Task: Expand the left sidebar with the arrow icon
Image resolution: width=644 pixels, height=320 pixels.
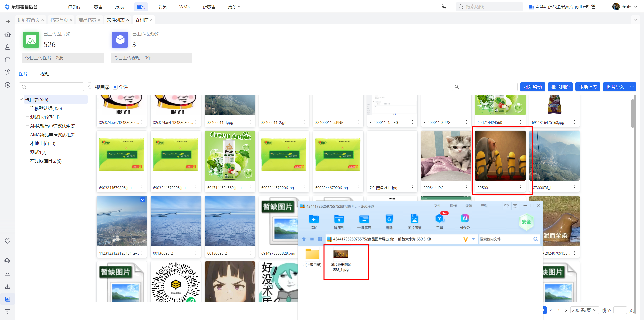Action: pyautogui.click(x=8, y=22)
